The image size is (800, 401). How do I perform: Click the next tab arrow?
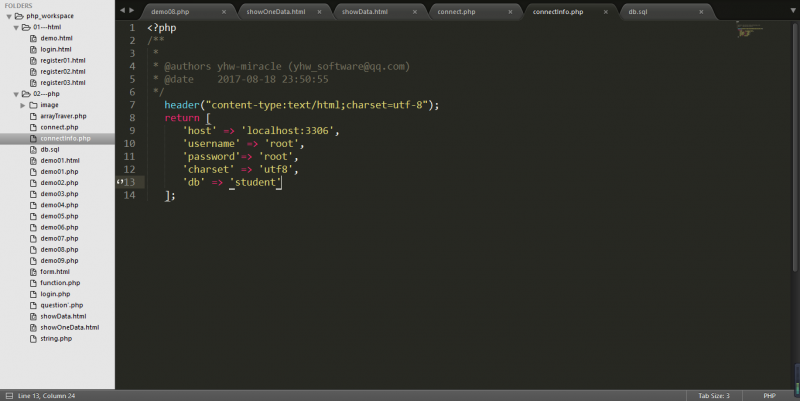(x=132, y=11)
